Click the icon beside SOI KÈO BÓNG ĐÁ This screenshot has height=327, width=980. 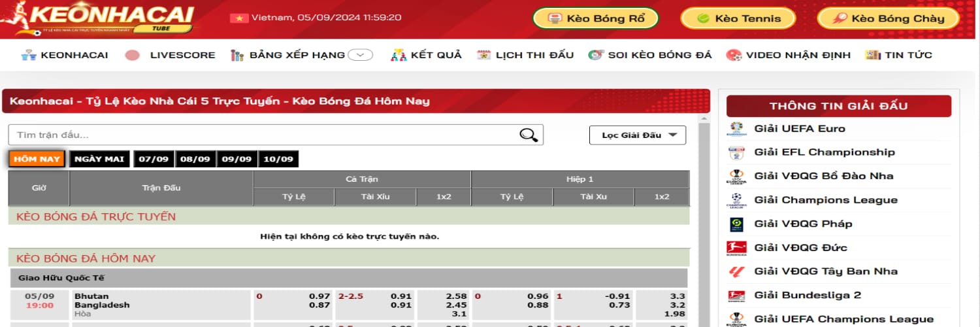click(595, 55)
